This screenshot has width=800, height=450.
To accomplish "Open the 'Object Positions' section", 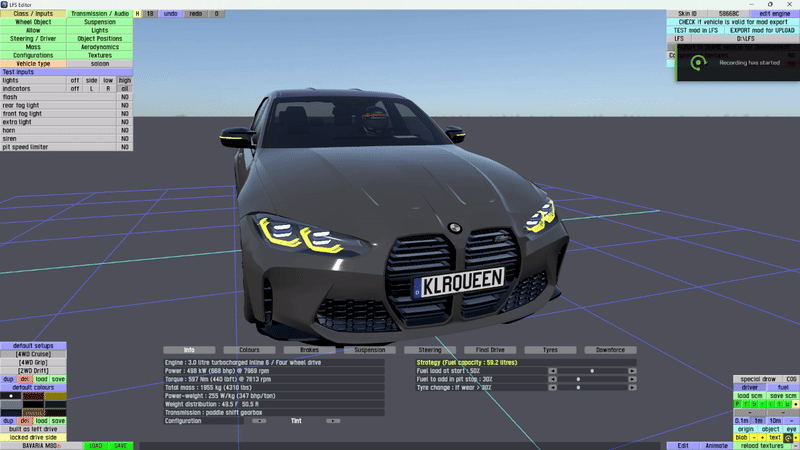I will [100, 39].
